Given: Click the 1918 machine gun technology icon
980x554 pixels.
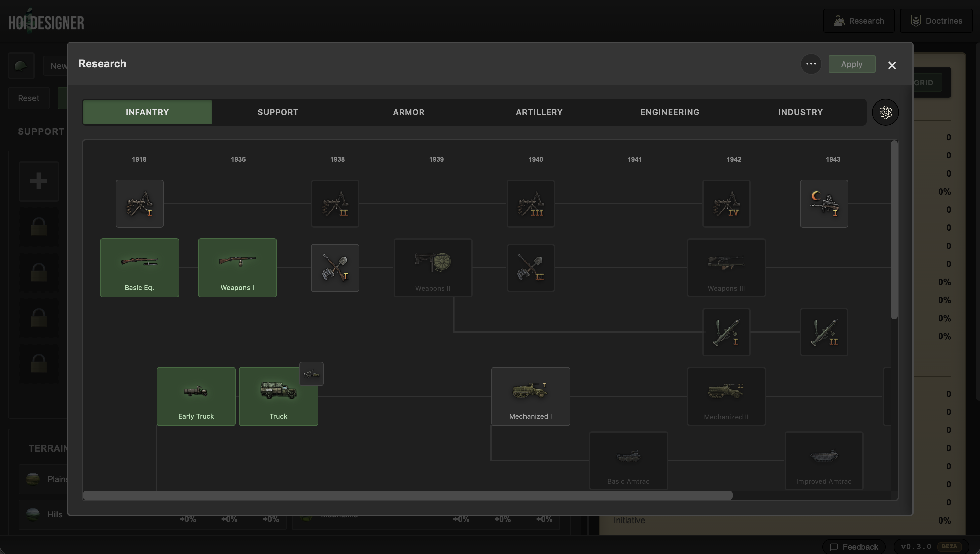Looking at the screenshot, I should [139, 204].
